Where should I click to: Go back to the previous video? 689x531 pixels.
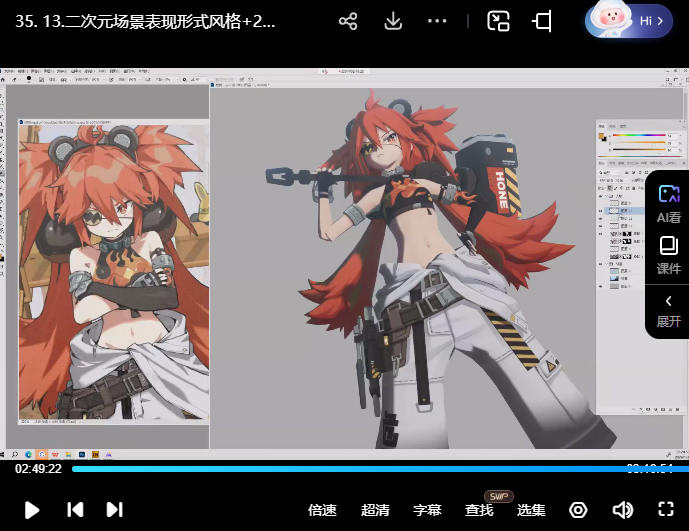(75, 510)
